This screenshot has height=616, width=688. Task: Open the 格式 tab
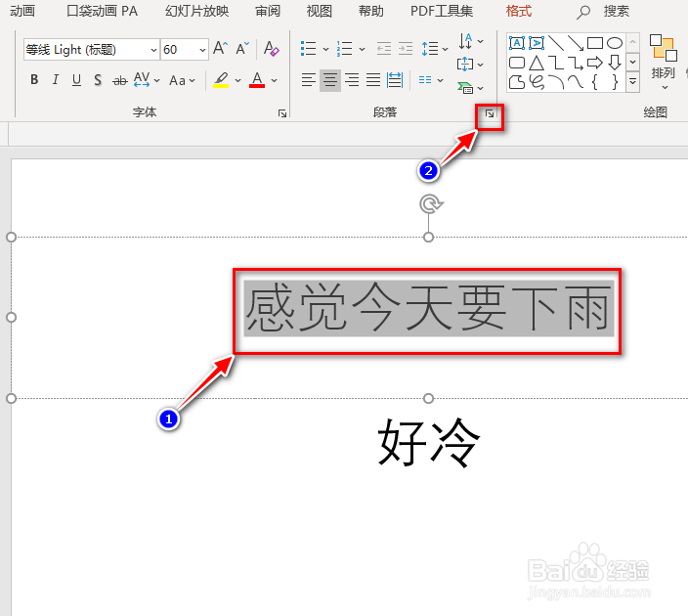pyautogui.click(x=518, y=11)
